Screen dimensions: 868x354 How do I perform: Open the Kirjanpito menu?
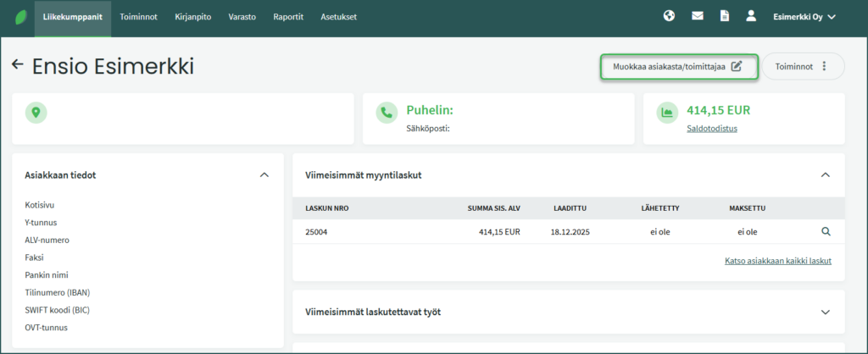pos(192,16)
